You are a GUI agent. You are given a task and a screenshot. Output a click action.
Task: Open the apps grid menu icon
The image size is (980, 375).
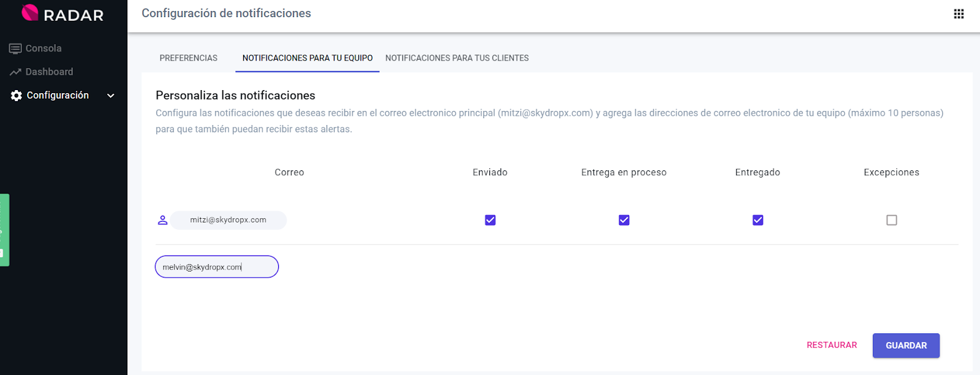[x=959, y=14]
